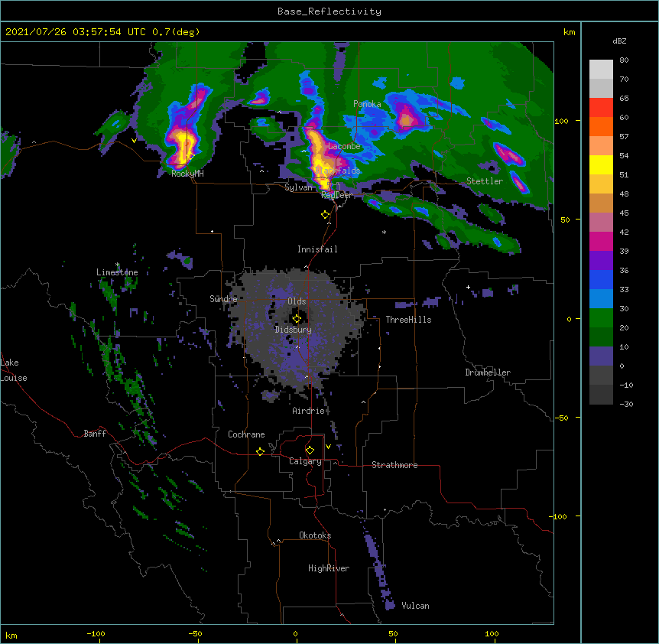Click the Cochrane town label
This screenshot has width=659, height=644.
(246, 434)
